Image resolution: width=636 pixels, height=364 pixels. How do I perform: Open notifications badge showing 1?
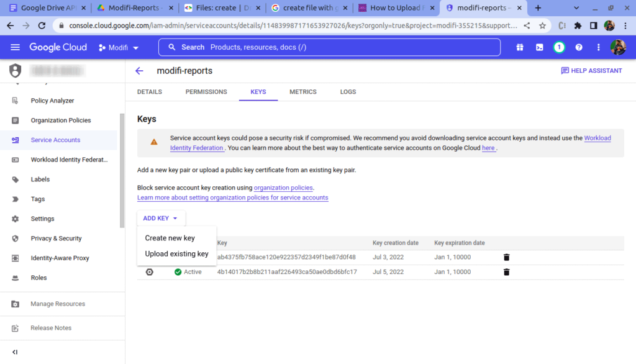coord(559,47)
